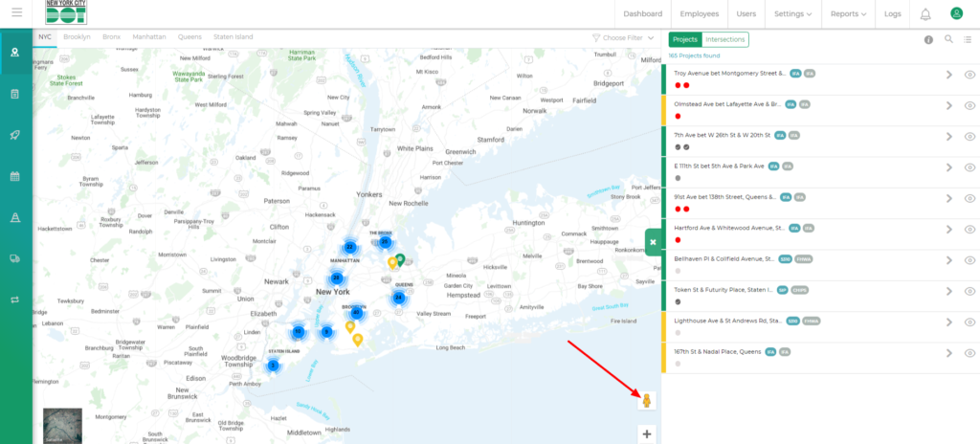Screen dimensions: 980x444
Task: Expand the Settings menu
Action: (792, 14)
